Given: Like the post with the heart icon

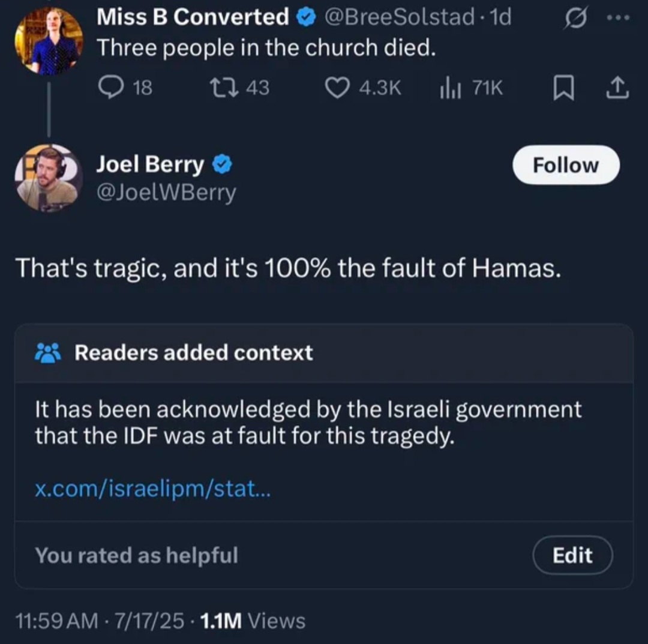Looking at the screenshot, I should 337,88.
